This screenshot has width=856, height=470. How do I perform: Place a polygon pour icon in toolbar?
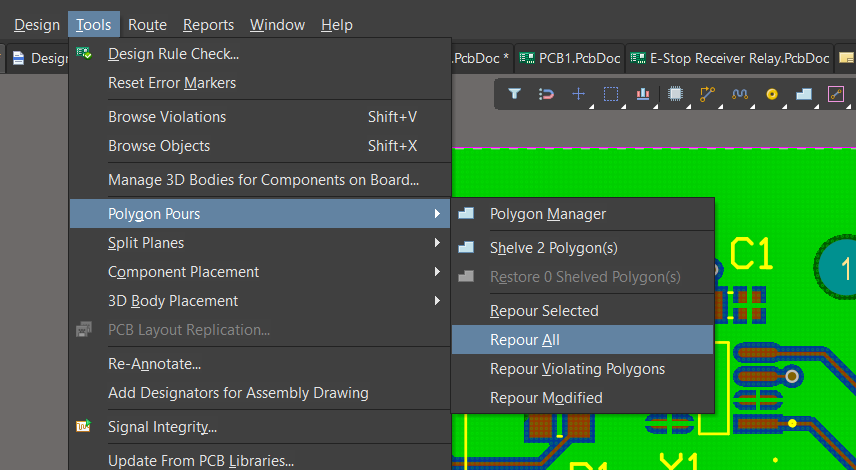[x=804, y=94]
